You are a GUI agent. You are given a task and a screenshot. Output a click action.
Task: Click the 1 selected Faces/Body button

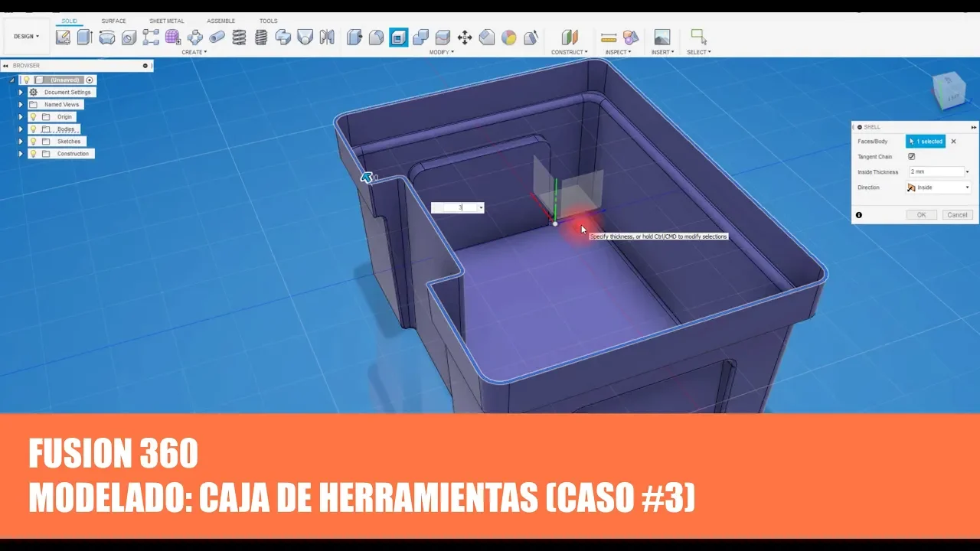[926, 142]
